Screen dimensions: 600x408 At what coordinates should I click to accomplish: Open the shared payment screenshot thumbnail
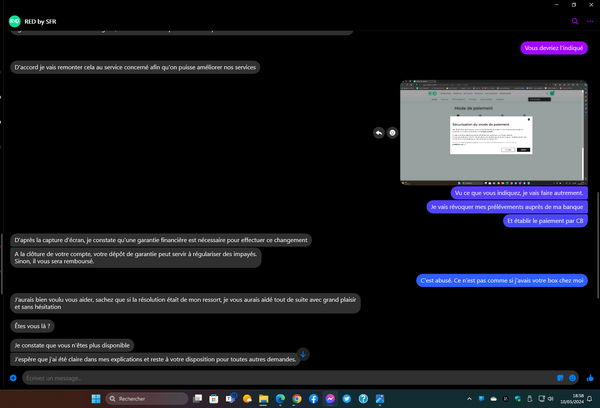click(x=486, y=132)
